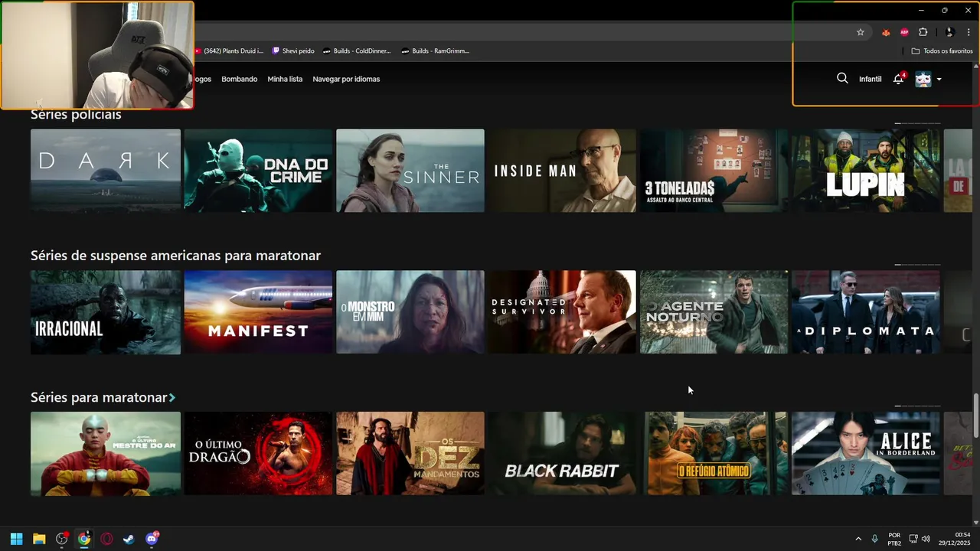Select the Designated Survivor thumbnail
980x551 pixels.
click(x=563, y=312)
